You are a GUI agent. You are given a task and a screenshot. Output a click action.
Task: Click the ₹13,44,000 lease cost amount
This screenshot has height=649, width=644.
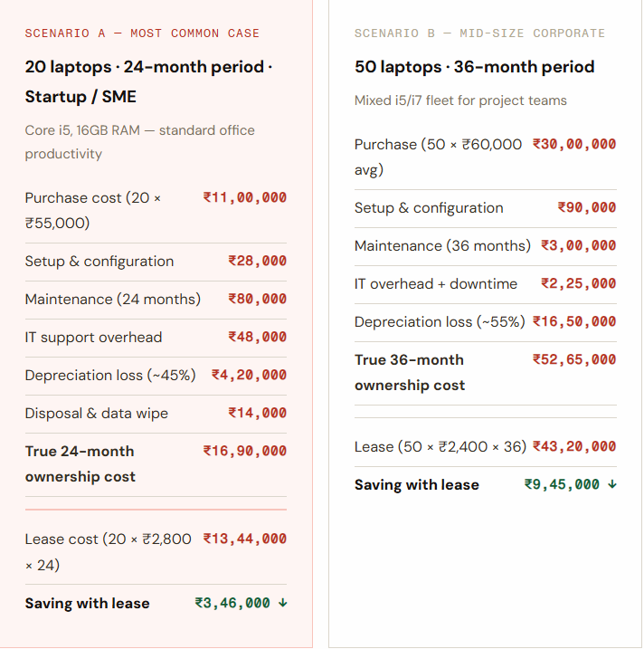coord(244,539)
